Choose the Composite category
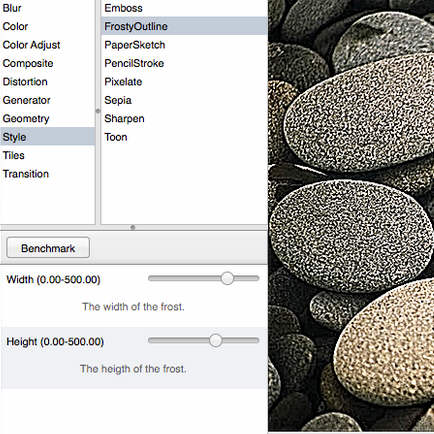 47,63
